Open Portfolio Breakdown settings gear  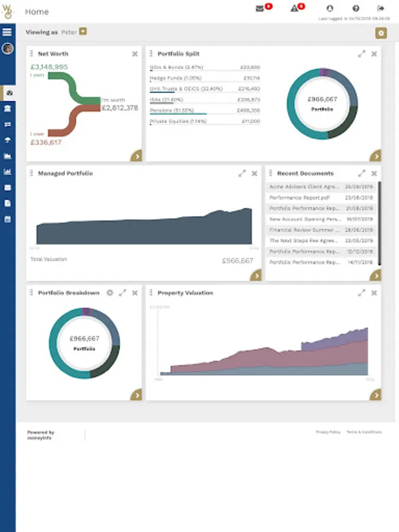[x=109, y=293]
